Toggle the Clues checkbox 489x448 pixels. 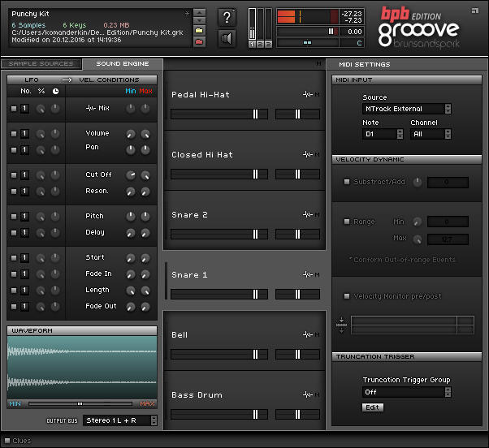point(7,441)
